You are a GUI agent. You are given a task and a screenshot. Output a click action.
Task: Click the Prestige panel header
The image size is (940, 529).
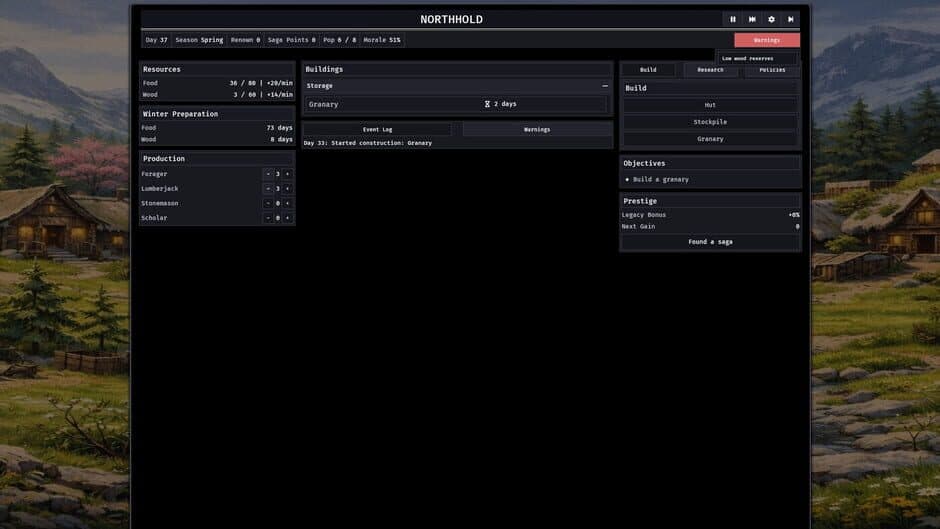coord(710,201)
